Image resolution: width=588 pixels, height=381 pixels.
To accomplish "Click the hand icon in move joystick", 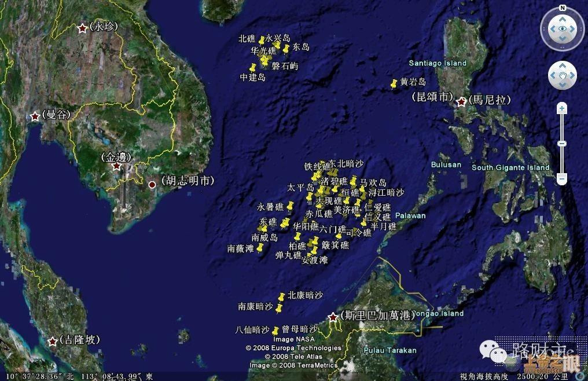I will [563, 75].
